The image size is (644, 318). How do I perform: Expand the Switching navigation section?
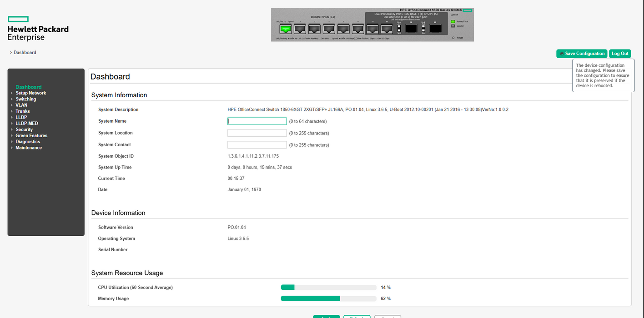pos(25,99)
